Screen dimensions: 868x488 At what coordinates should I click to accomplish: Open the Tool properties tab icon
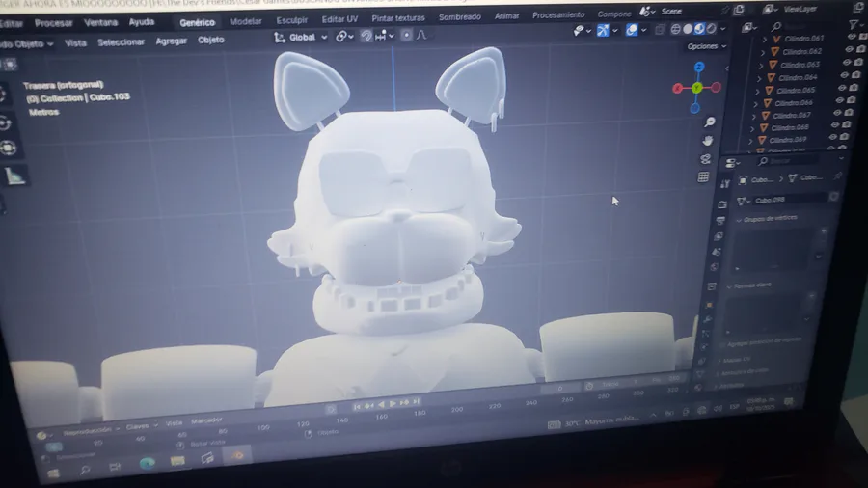click(x=725, y=184)
